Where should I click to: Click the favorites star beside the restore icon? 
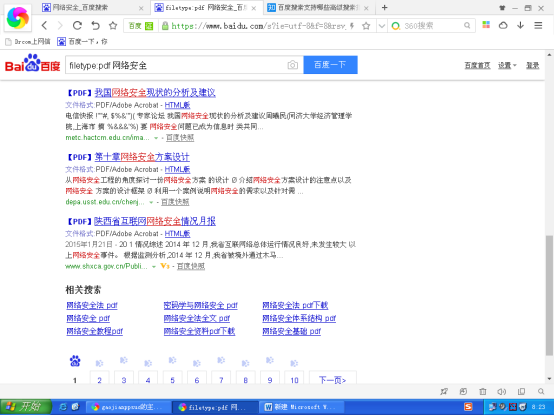113,25
